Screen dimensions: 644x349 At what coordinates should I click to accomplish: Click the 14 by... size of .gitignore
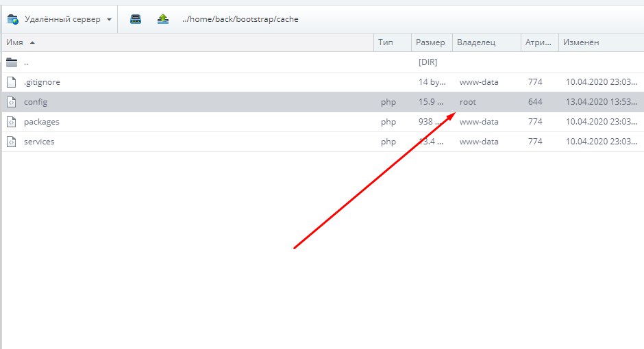[432, 82]
